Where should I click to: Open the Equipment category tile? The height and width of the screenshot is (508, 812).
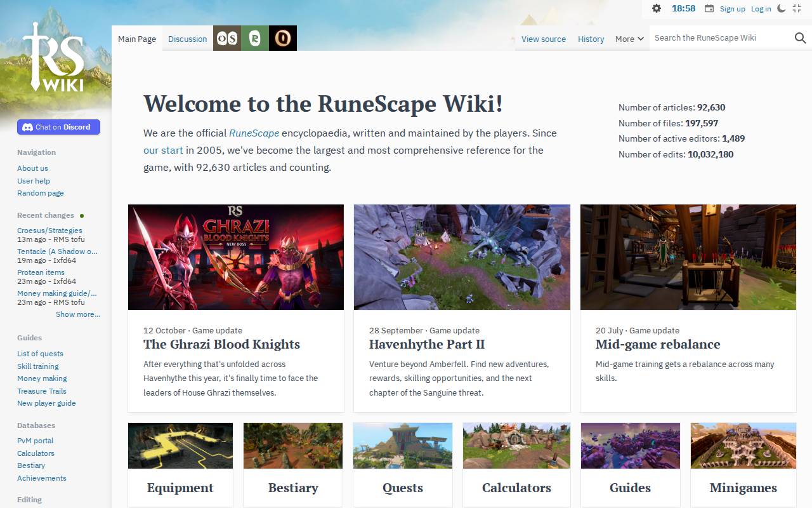[x=180, y=465]
